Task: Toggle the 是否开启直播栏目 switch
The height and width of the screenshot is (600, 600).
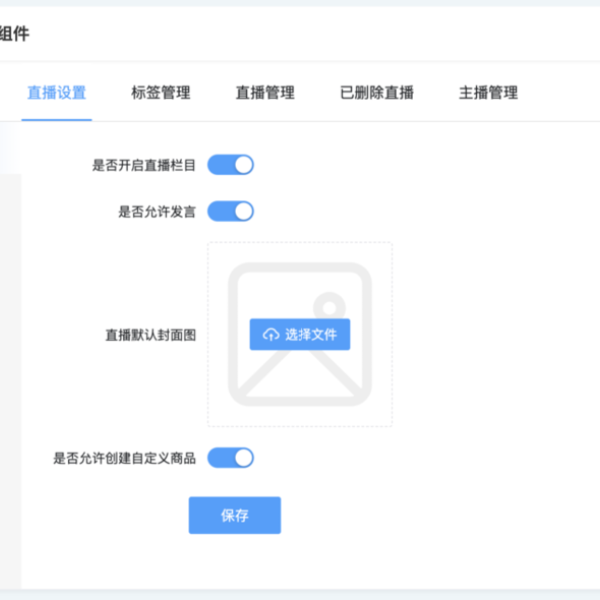Action: [230, 165]
